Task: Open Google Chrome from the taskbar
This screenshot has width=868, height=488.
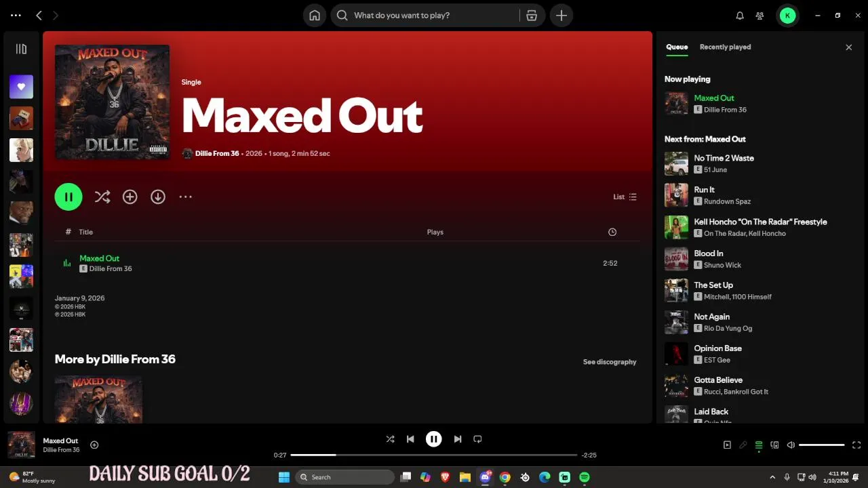Action: (505, 477)
